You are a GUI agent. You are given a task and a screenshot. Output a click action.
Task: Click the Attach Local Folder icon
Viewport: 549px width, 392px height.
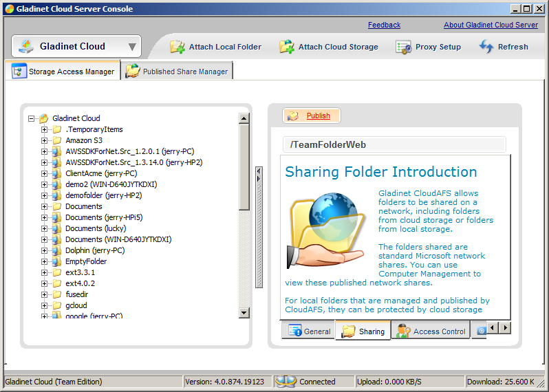coord(177,47)
